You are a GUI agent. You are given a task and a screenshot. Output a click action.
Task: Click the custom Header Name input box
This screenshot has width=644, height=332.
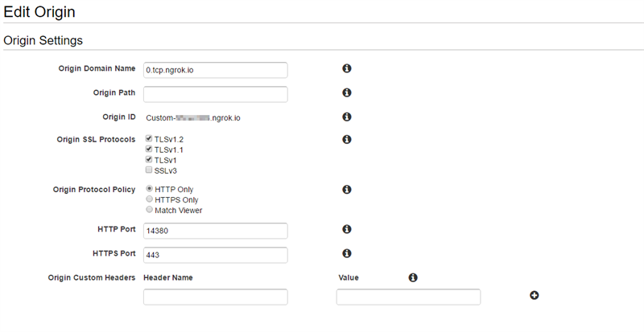point(215,297)
